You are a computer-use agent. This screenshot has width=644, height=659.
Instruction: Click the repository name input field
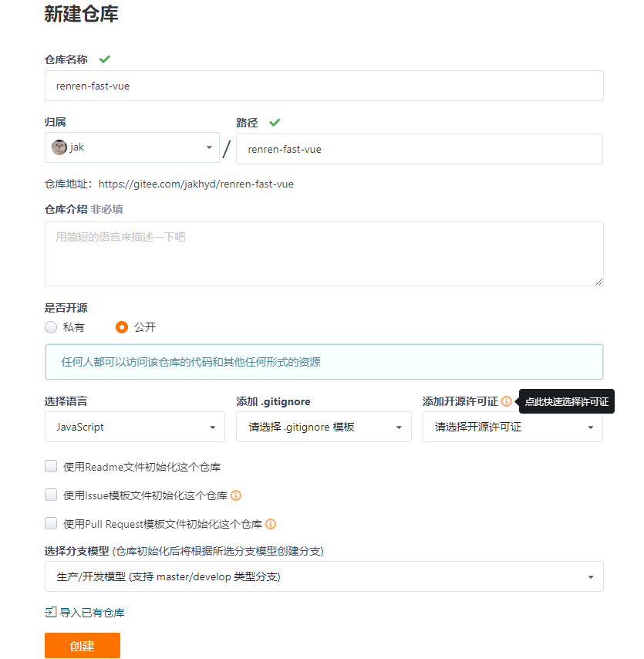324,86
